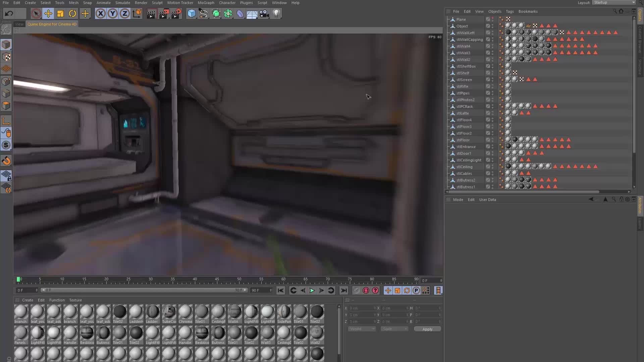
Task: Play the animation forward
Action: pos(312,291)
